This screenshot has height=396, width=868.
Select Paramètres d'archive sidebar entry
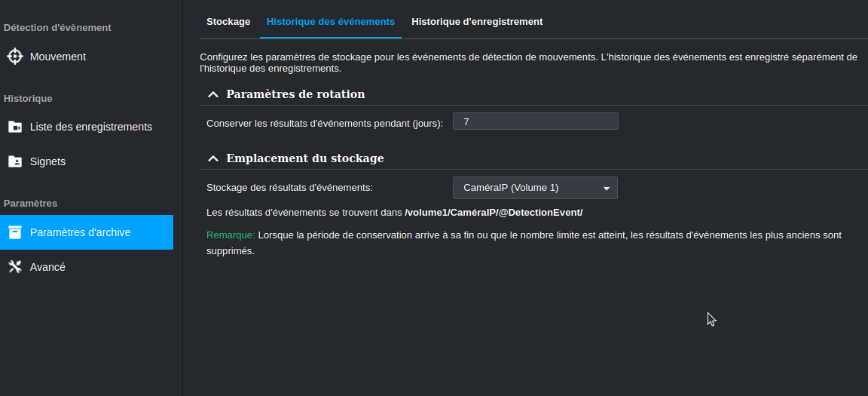87,232
